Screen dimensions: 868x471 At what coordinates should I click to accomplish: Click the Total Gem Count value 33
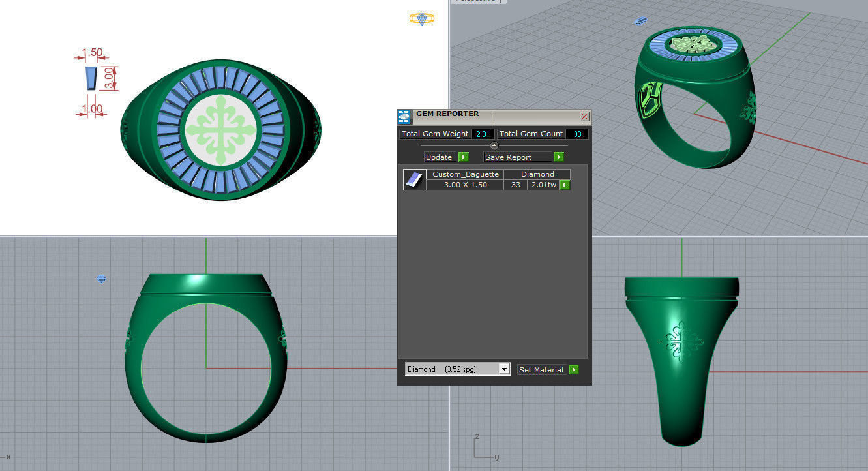577,134
